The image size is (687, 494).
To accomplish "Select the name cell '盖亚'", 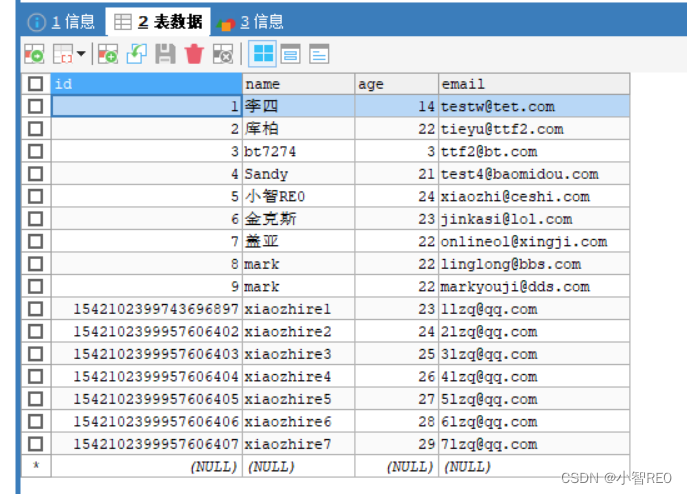I will pyautogui.click(x=298, y=241).
